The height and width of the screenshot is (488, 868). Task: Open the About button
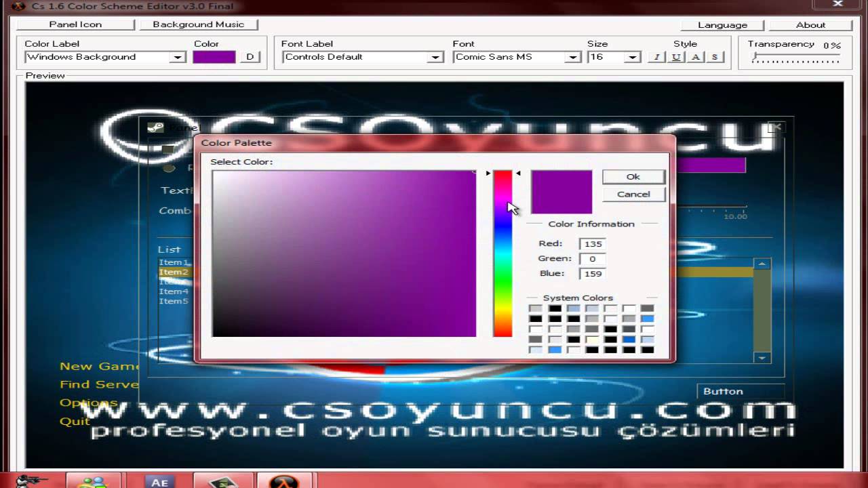[810, 25]
